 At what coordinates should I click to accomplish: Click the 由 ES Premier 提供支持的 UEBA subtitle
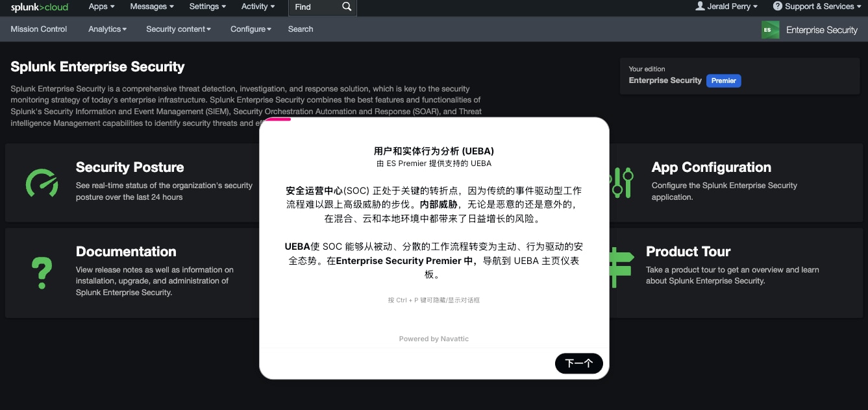pyautogui.click(x=434, y=163)
